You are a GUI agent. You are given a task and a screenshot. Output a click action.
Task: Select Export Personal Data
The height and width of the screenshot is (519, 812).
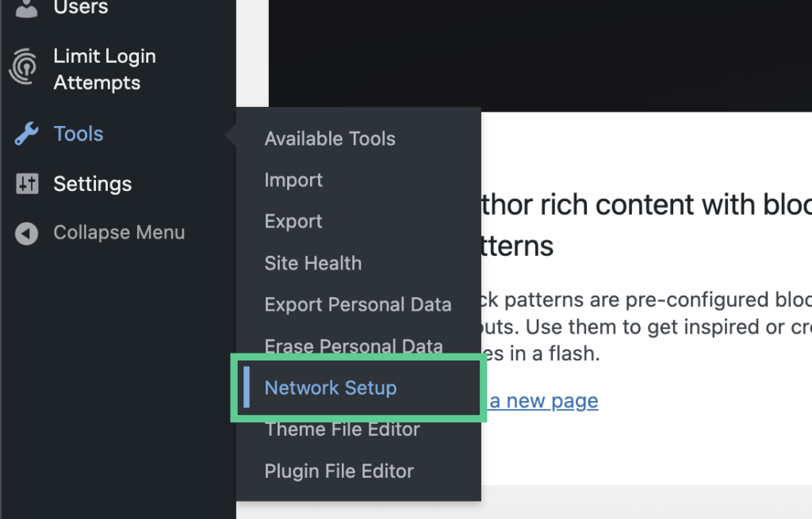coord(358,304)
